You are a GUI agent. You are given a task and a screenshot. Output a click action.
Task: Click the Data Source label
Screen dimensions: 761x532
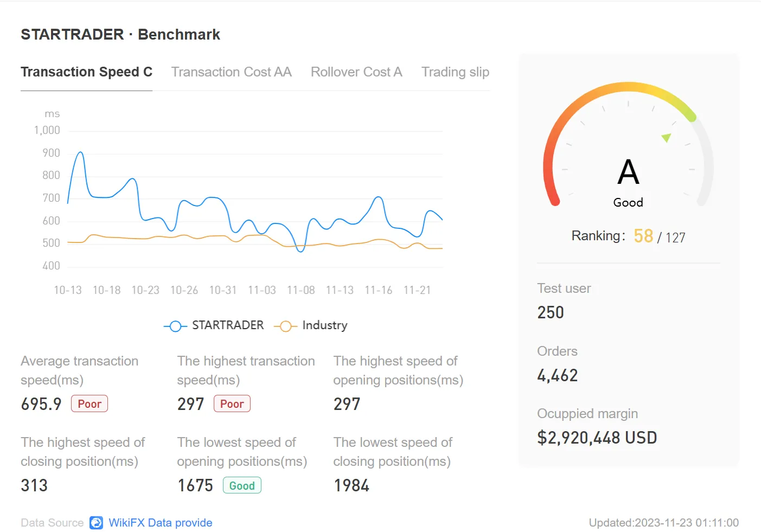point(52,523)
